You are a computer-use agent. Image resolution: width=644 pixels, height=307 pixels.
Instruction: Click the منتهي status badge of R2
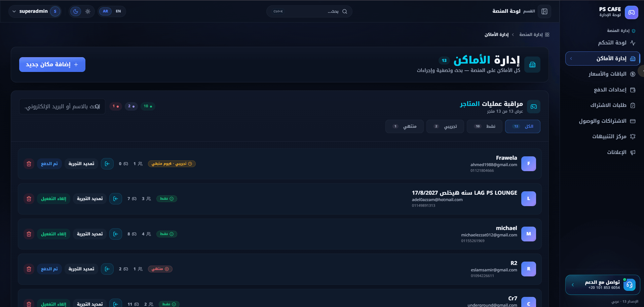click(160, 269)
